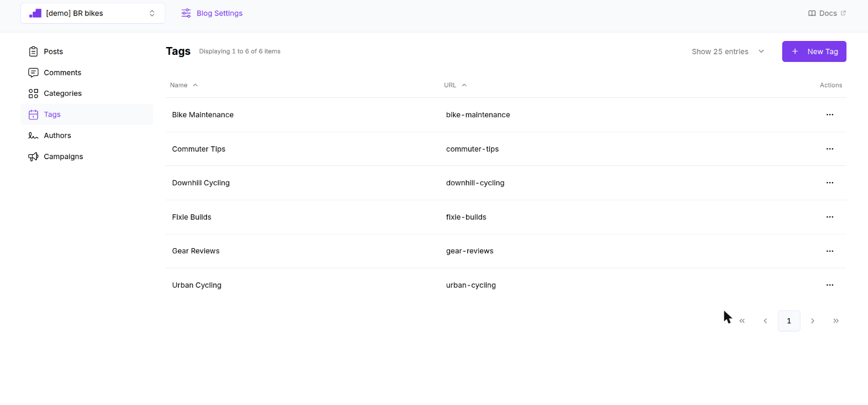Click the Categories grid icon
The width and height of the screenshot is (868, 405).
coord(33,94)
